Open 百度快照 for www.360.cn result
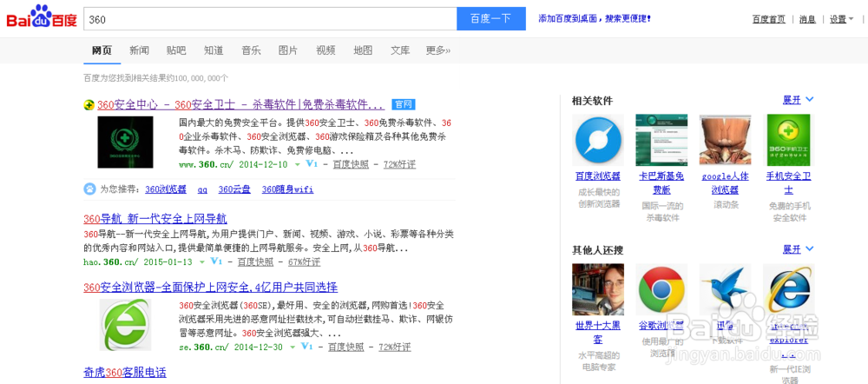 (351, 164)
